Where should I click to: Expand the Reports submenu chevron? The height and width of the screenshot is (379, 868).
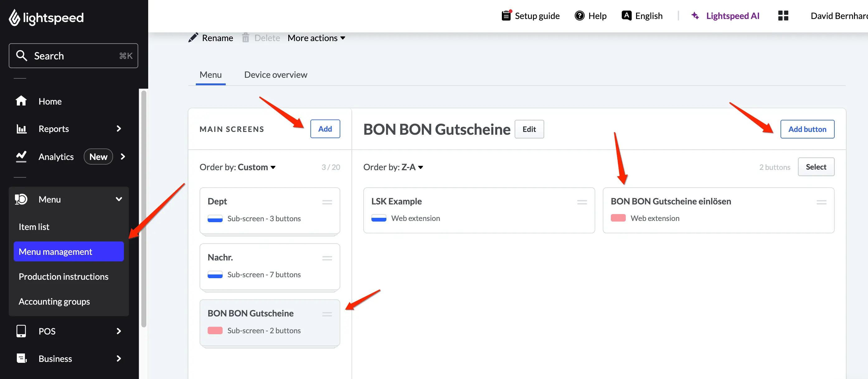tap(119, 128)
